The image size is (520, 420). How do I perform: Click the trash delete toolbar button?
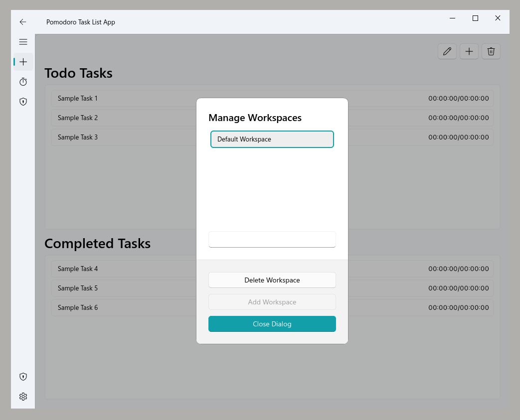[x=491, y=51]
